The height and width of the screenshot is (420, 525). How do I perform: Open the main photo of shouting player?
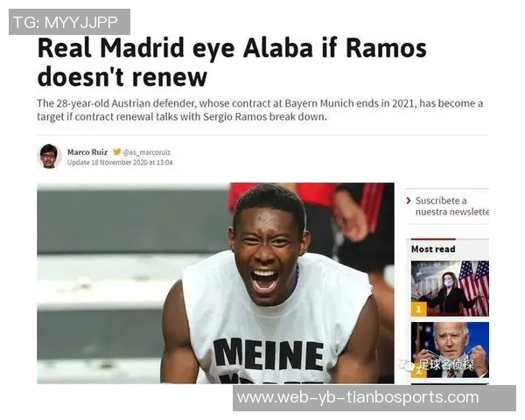point(215,283)
